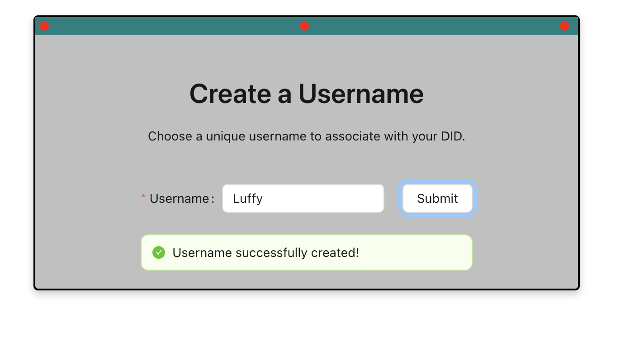Click the rightmost red dot on the title bar
The height and width of the screenshot is (355, 644).
tap(564, 26)
